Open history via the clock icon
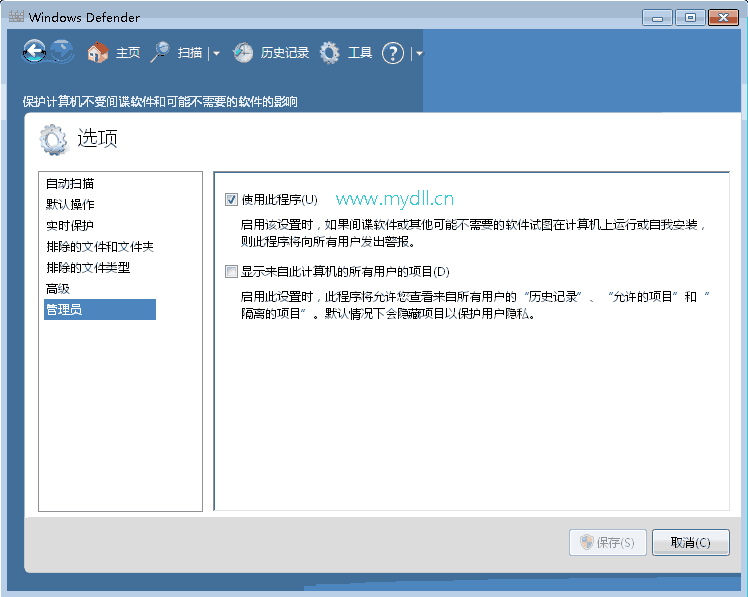 click(x=243, y=52)
